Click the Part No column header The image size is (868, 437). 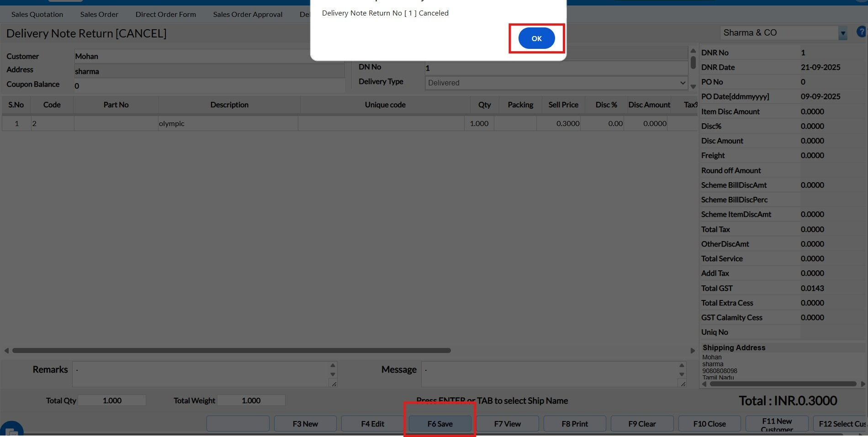coord(116,105)
